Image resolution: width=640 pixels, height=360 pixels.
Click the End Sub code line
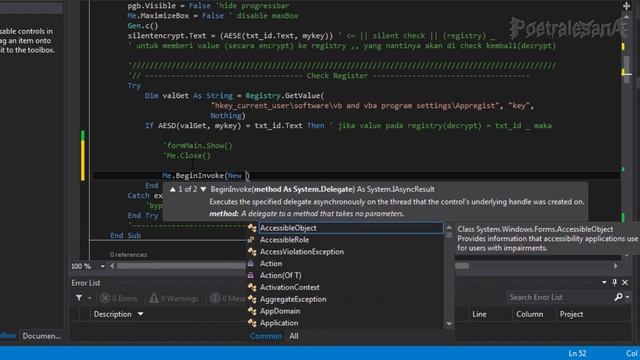[125, 236]
